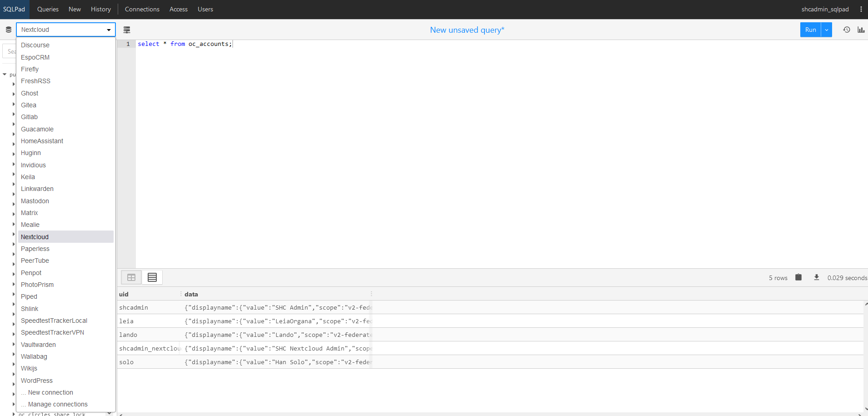Select Invidious connection

click(x=66, y=165)
